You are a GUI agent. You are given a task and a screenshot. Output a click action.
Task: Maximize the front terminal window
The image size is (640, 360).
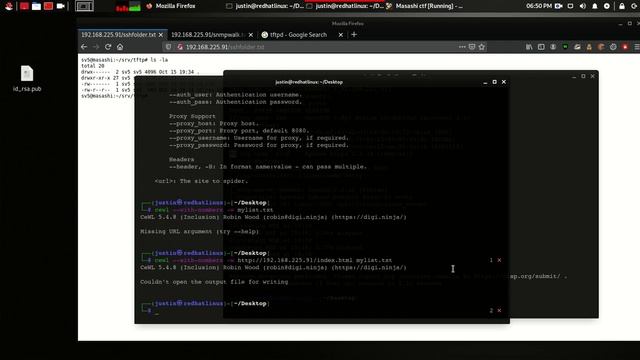click(x=494, y=82)
